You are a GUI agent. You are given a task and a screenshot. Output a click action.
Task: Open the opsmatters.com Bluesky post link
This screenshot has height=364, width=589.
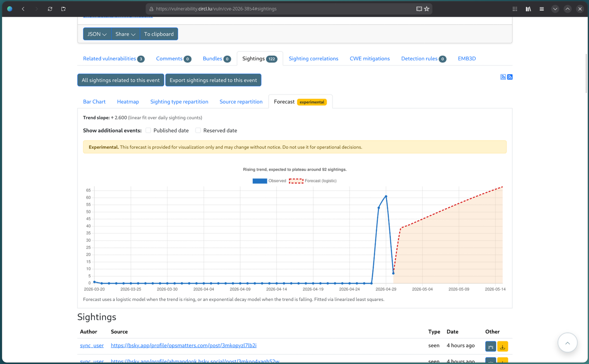(184, 345)
